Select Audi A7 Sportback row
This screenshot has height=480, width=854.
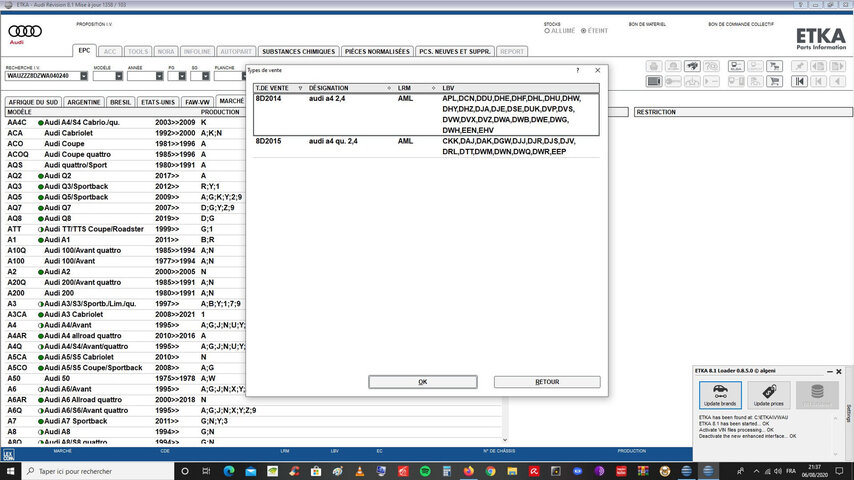(x=76, y=421)
